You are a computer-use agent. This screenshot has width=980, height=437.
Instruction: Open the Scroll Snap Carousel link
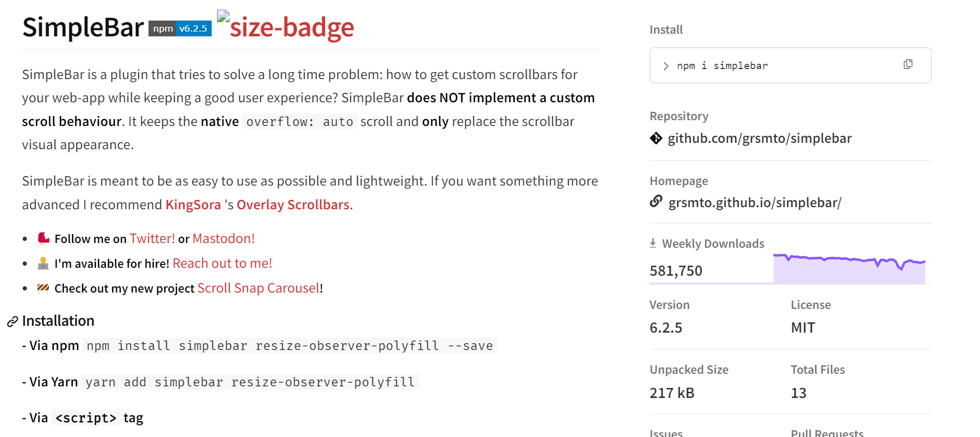258,288
